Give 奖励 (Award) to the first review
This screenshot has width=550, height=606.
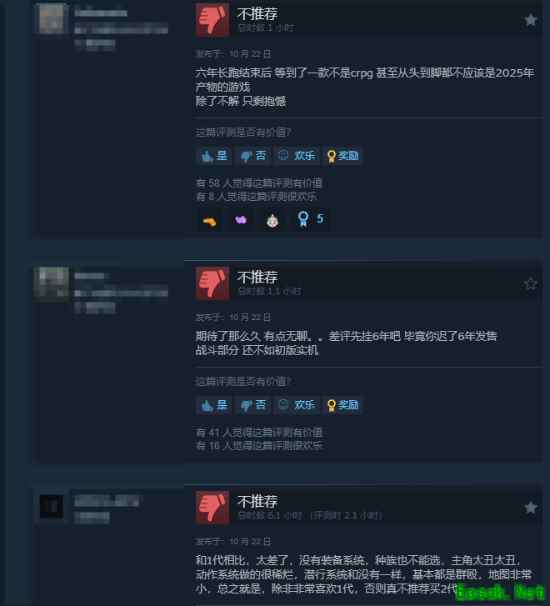[342, 156]
